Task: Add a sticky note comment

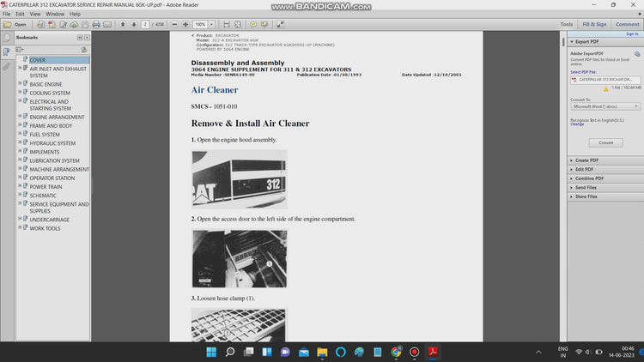Action: tap(253, 25)
